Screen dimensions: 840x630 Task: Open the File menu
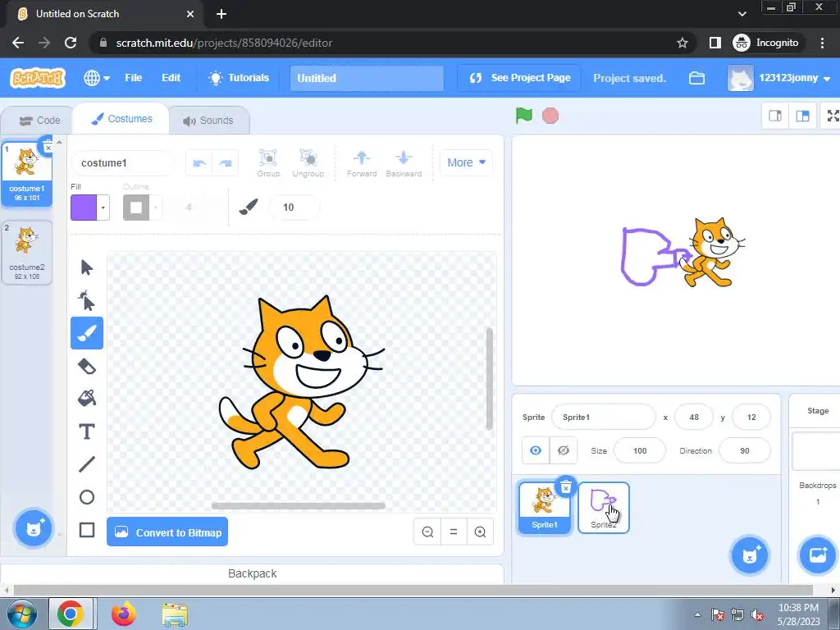point(134,78)
